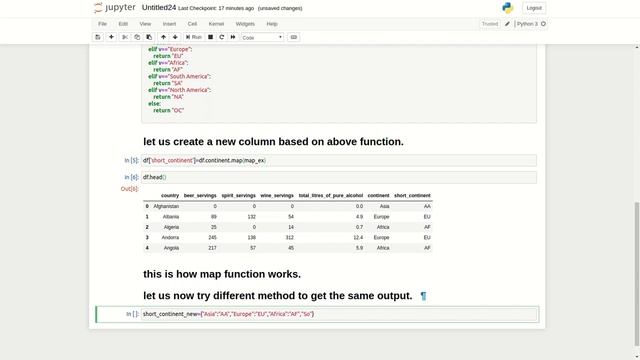Image resolution: width=640 pixels, height=360 pixels.
Task: Click the 'continent' column header
Action: (378, 196)
